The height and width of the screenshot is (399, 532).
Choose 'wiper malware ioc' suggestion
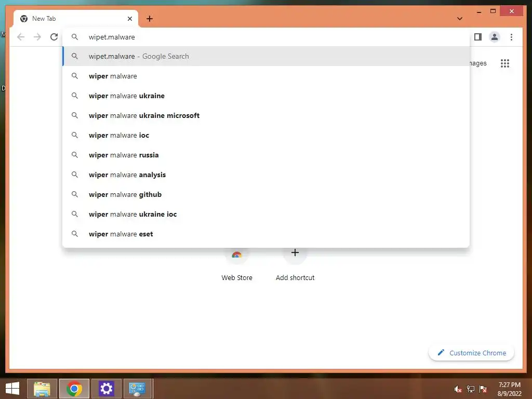[x=267, y=135]
